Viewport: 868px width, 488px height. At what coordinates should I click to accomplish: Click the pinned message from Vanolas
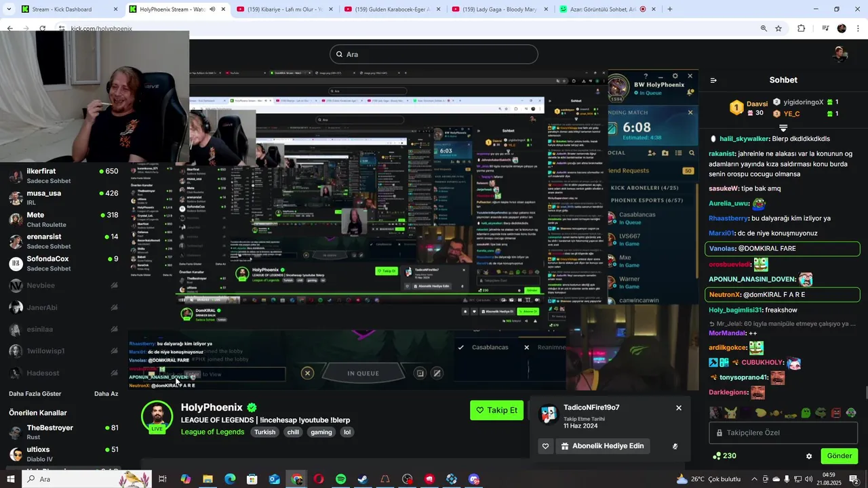(x=783, y=249)
